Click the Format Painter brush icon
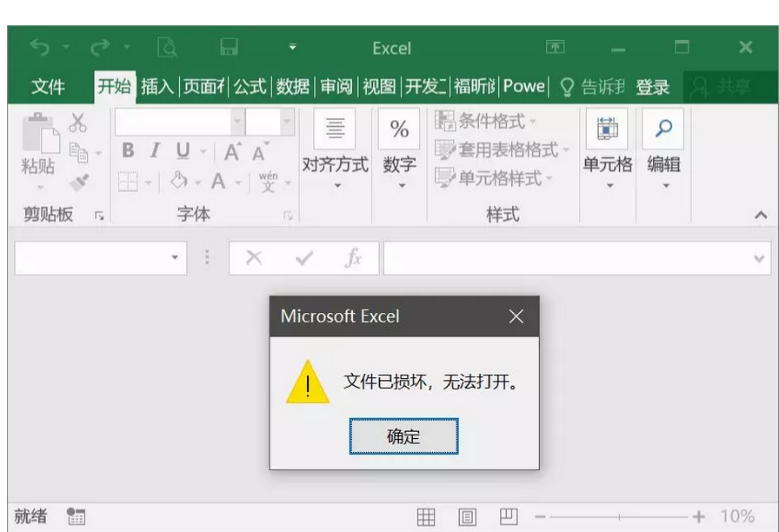Viewport: 779px width, 532px height. [78, 183]
